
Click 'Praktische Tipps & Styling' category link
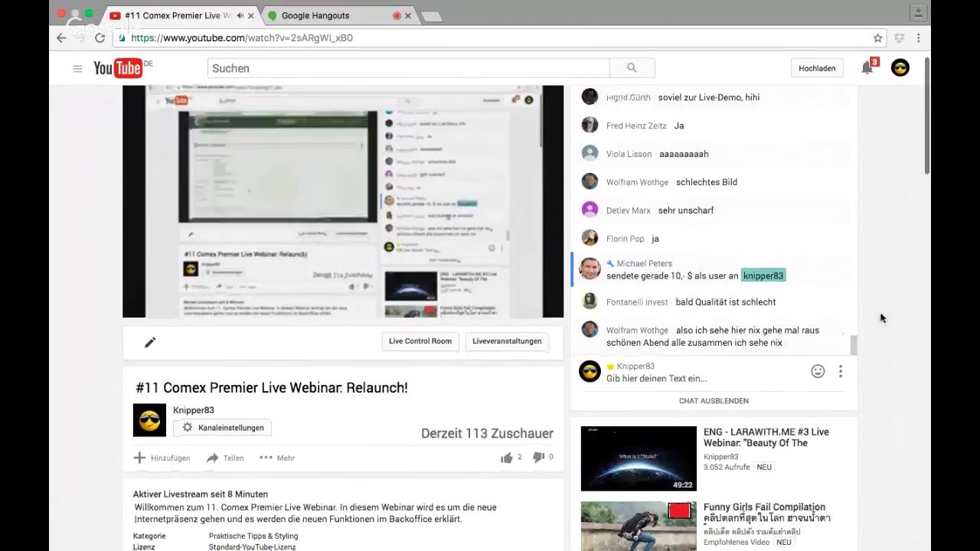point(253,536)
